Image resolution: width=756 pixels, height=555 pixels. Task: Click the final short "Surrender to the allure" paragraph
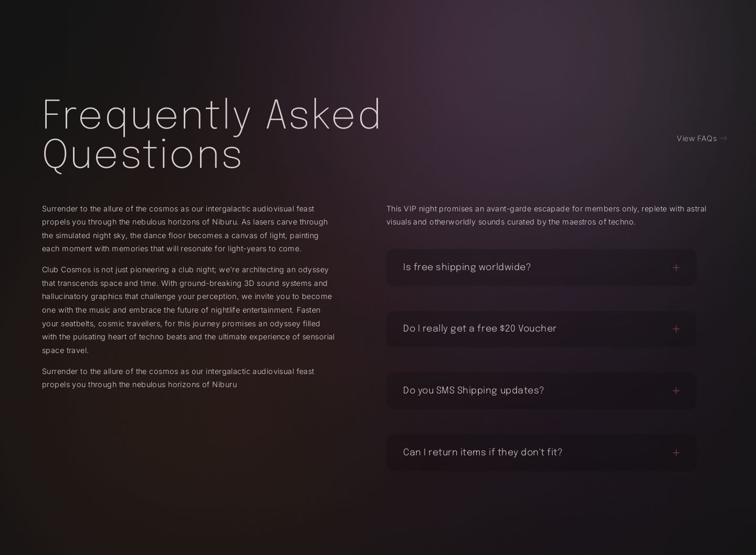tap(177, 378)
